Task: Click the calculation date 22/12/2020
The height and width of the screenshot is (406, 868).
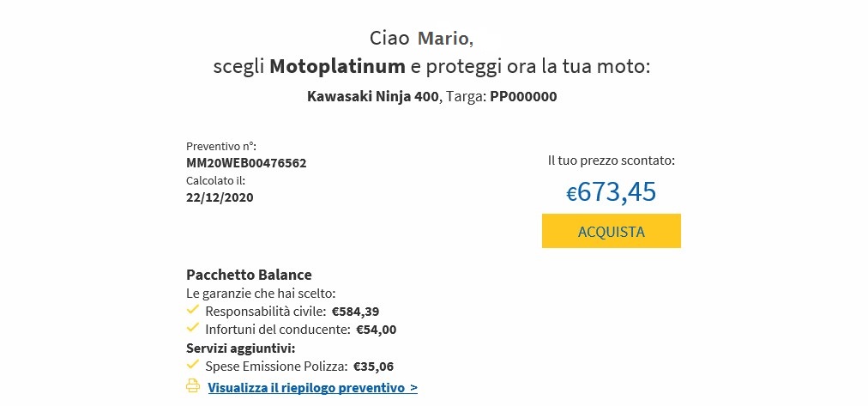Action: pyautogui.click(x=220, y=197)
